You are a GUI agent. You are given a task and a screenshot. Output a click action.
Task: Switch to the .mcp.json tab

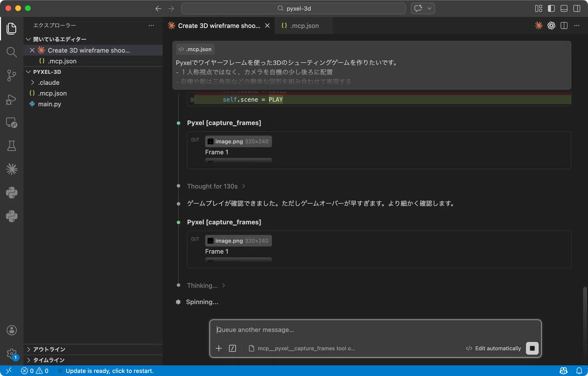(x=304, y=25)
